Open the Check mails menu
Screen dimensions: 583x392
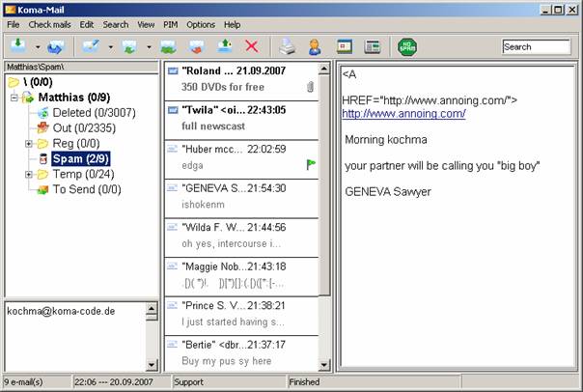(49, 24)
